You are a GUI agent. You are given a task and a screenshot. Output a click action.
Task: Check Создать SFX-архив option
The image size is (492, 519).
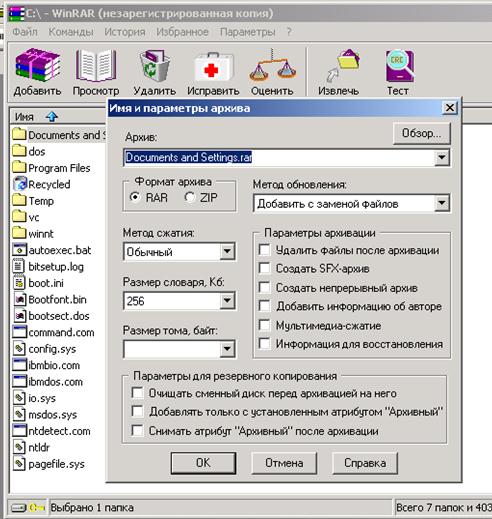[x=264, y=268]
